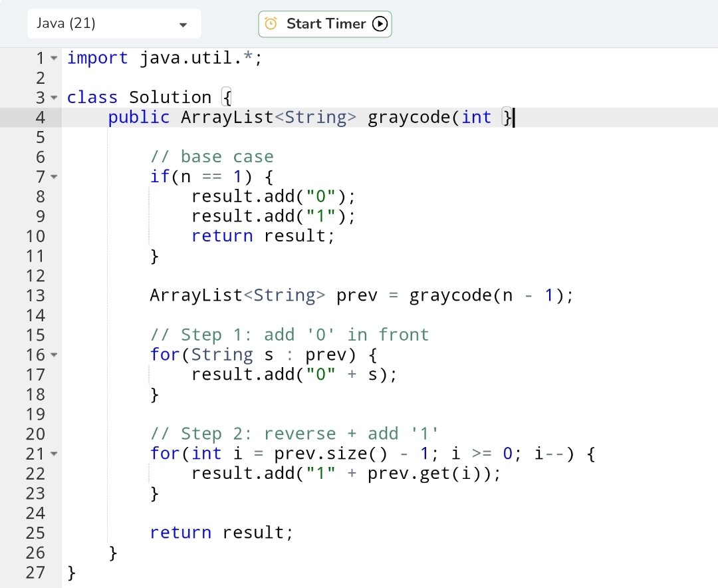
Task: Click 'if(n == 1) {' on line 7
Action: [x=211, y=177]
